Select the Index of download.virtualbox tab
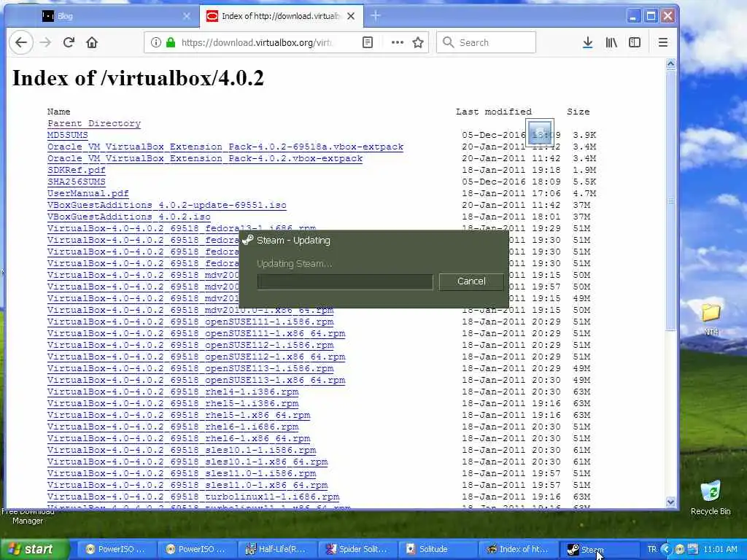The height and width of the screenshot is (560, 747). [281, 16]
